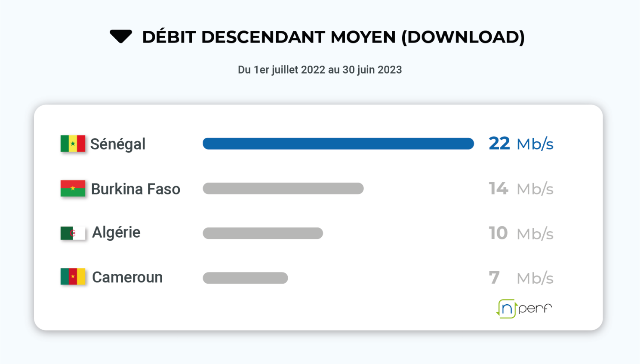Click the 10 Mb/s value
This screenshot has width=640, height=364.
pos(521,233)
